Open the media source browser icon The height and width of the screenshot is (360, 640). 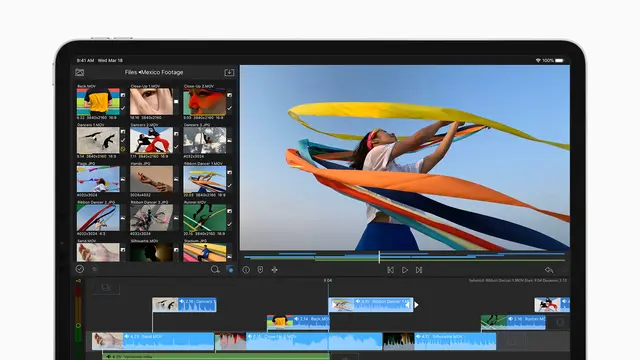[x=80, y=72]
